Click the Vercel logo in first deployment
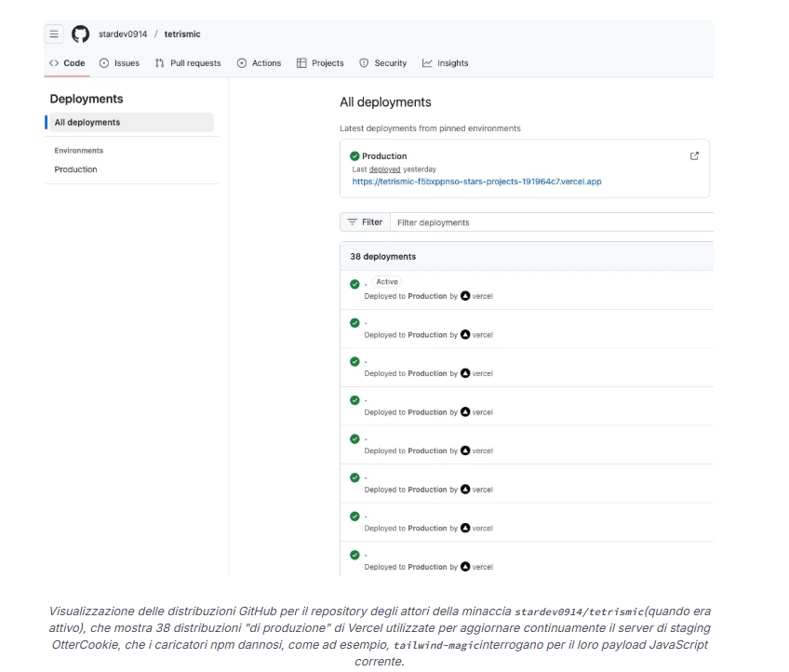Viewport: 789px width, 672px height. click(x=465, y=296)
